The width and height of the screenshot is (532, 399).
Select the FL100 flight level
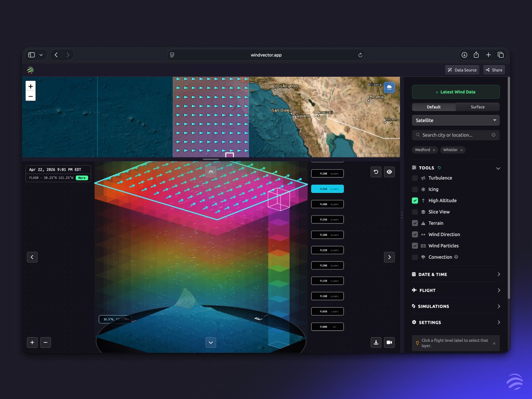coord(327,296)
